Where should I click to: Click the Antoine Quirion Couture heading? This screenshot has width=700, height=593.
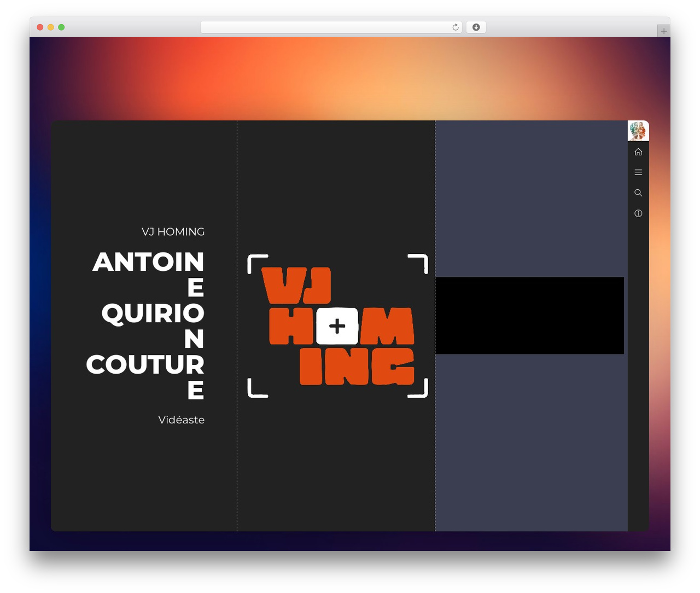click(145, 326)
